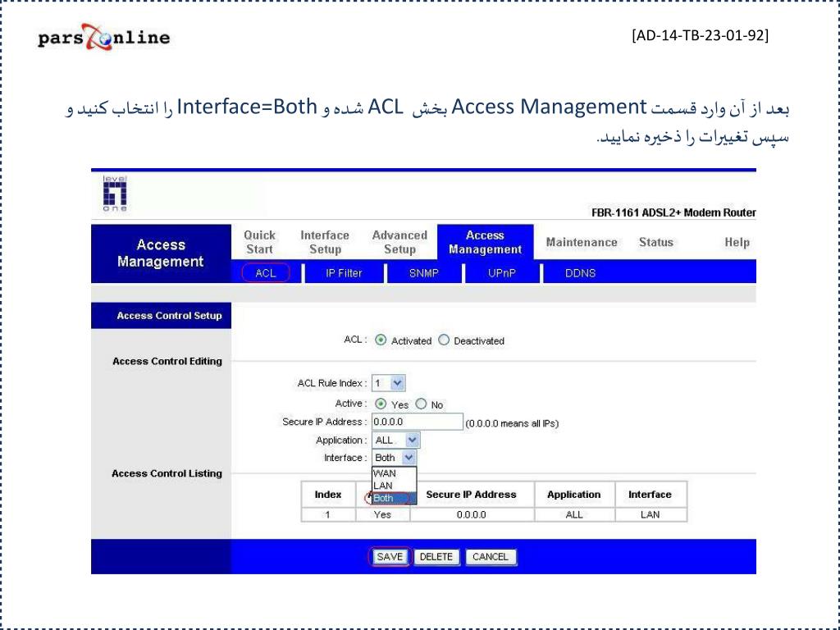840x630 pixels.
Task: Switch to the DDNS submenu
Action: (580, 272)
